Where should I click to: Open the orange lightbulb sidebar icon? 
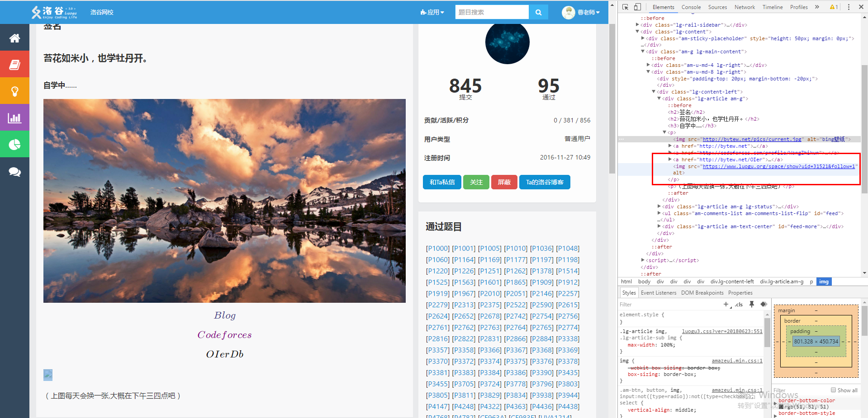pyautogui.click(x=14, y=91)
